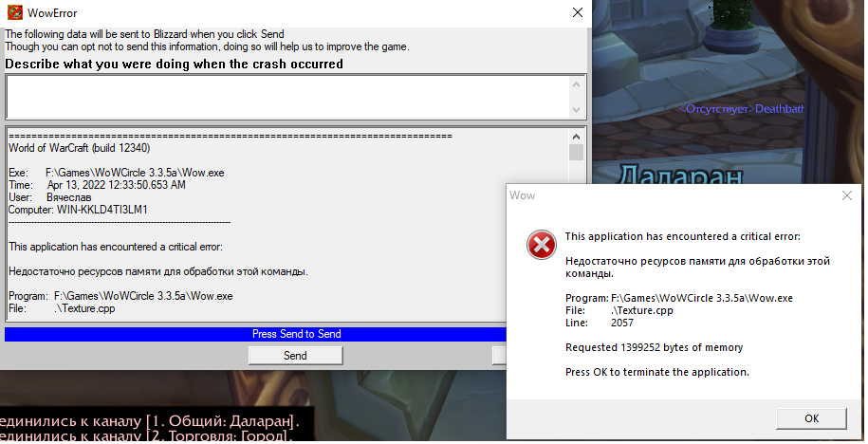Click the crash log scroll up arrow
The width and height of the screenshot is (868, 444).
[x=576, y=135]
